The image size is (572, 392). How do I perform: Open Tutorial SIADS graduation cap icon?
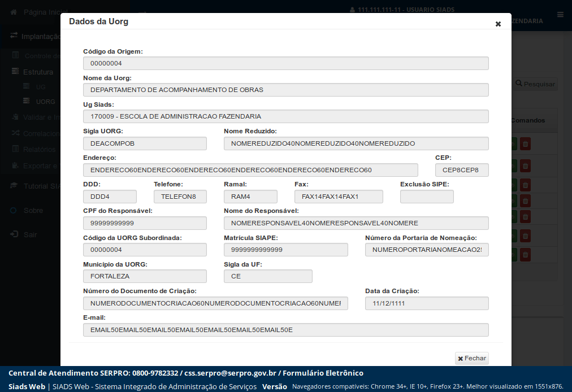pyautogui.click(x=14, y=185)
